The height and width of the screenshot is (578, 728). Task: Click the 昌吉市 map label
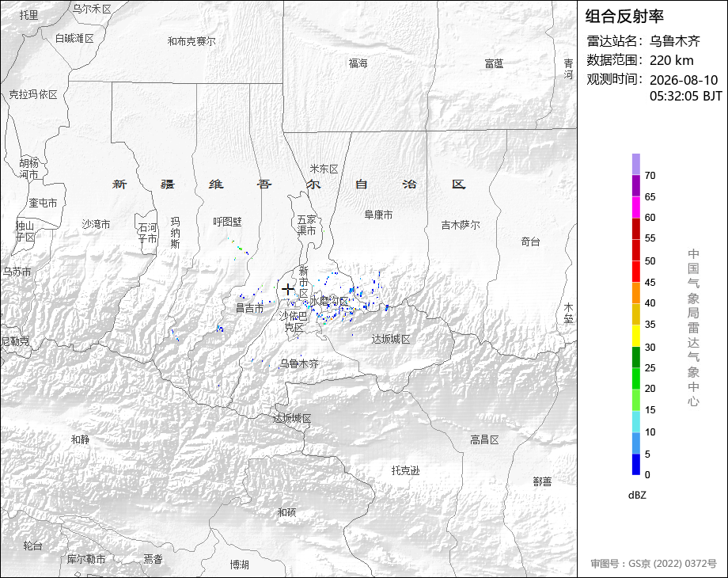point(250,307)
